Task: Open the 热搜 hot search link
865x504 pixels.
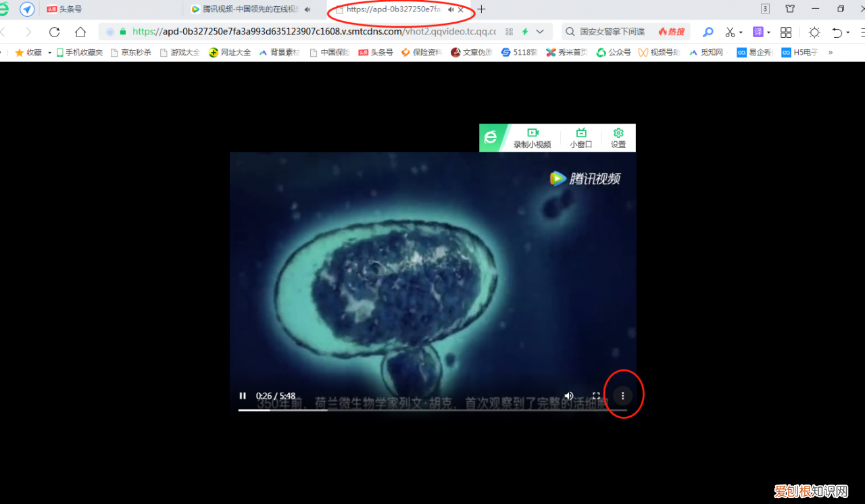Action: coord(671,31)
